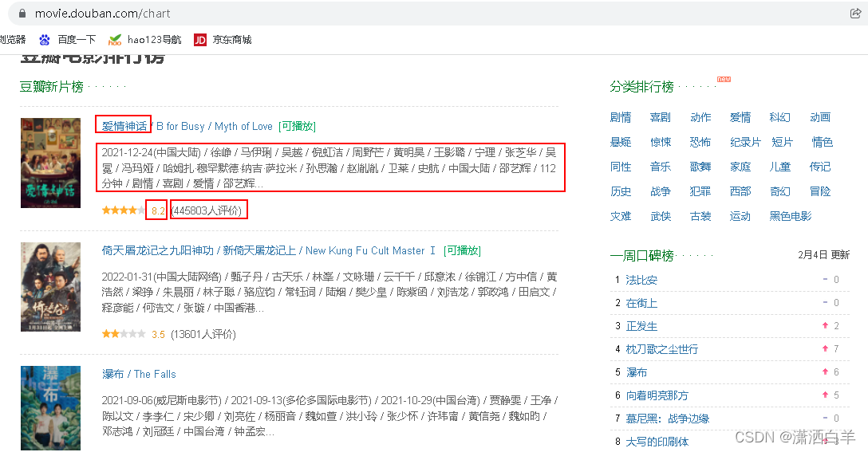Select the 动画 category
This screenshot has height=452, width=868.
pos(820,117)
